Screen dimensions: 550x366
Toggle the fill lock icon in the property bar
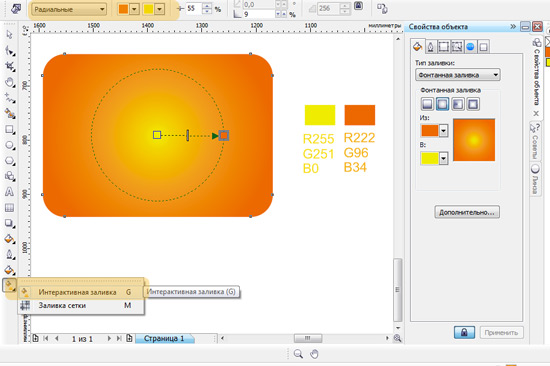(358, 6)
